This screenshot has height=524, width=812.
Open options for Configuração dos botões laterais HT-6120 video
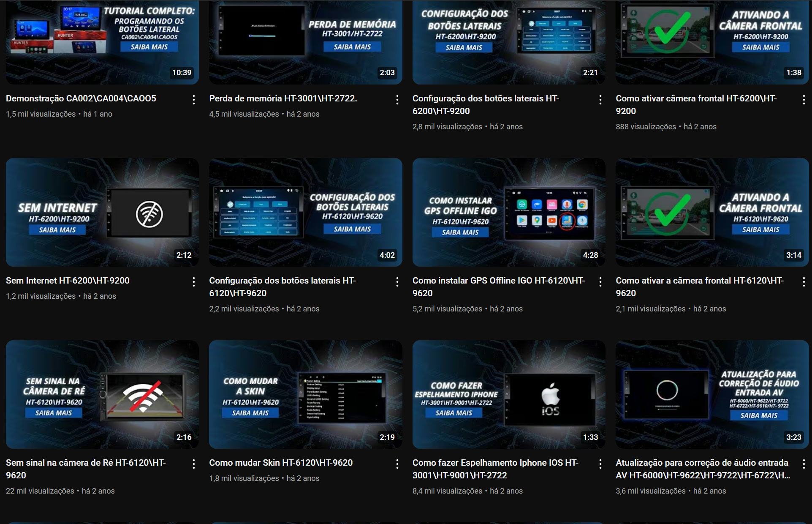pyautogui.click(x=397, y=282)
